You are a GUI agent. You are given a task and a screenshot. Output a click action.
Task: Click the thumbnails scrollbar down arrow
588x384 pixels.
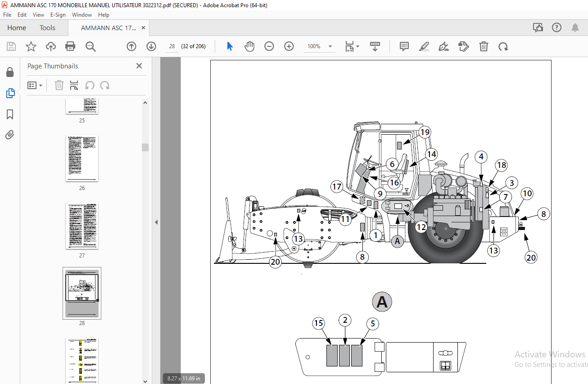click(145, 381)
